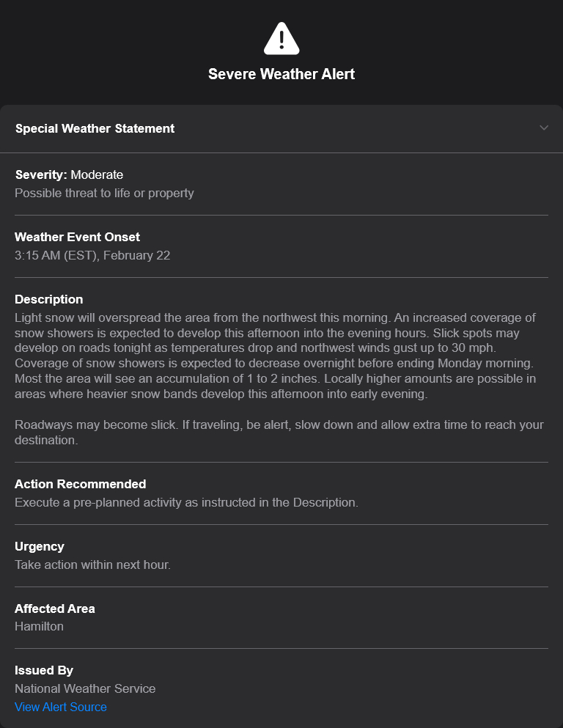Click the Severity: Moderate label

point(69,174)
